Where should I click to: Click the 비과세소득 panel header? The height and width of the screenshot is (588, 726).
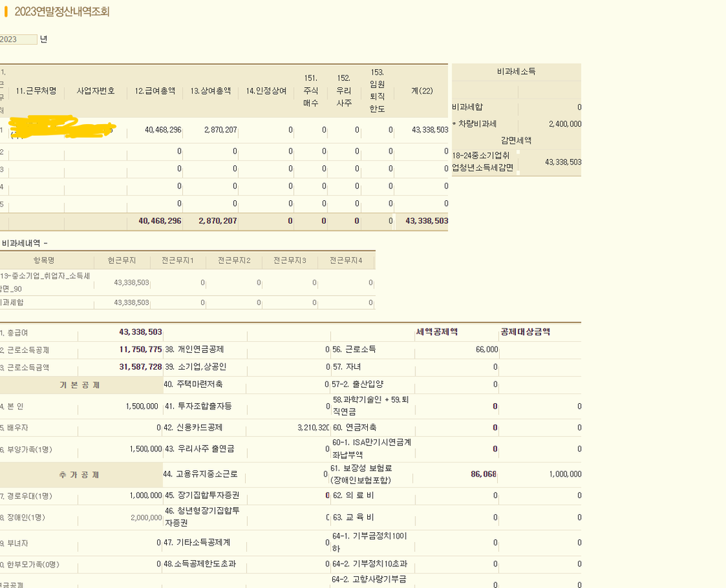(x=516, y=72)
